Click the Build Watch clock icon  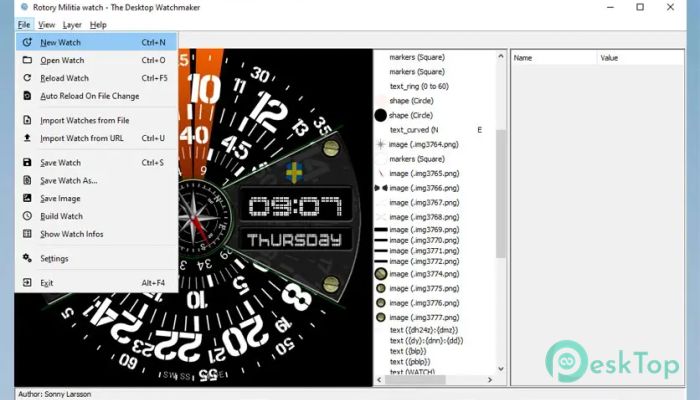(27, 216)
